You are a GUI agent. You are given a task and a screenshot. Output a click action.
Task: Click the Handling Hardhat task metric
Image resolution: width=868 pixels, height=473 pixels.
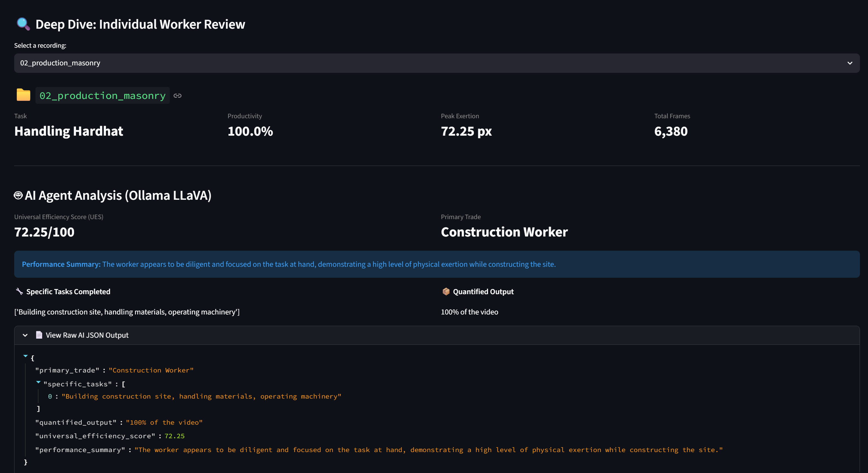point(69,131)
